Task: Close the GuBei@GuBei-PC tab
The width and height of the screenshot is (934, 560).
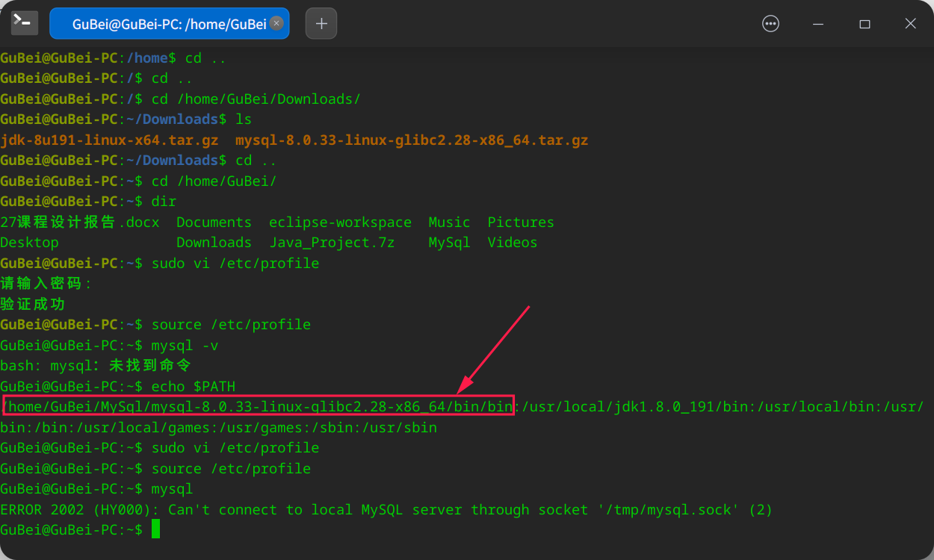Action: (276, 23)
